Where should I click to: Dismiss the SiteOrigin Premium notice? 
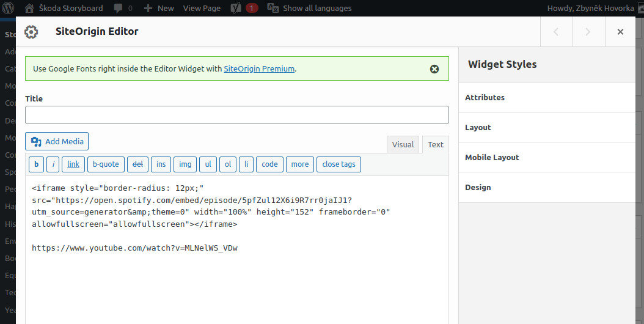coord(434,69)
